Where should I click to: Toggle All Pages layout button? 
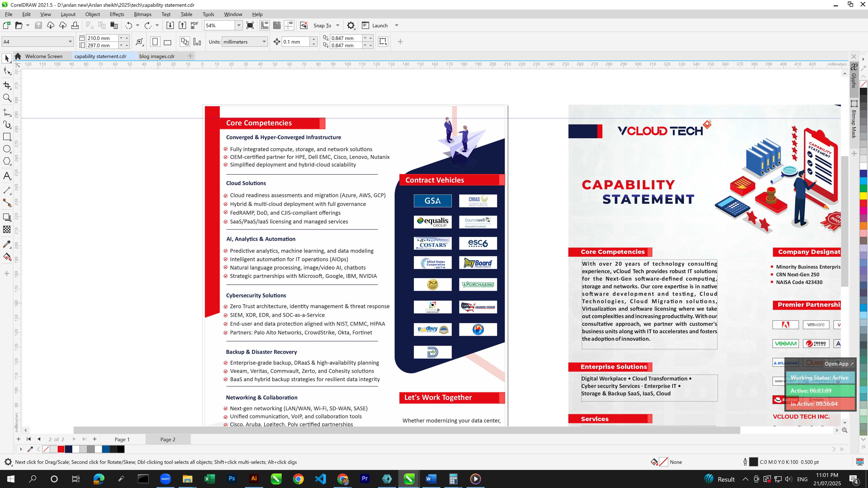pos(185,42)
